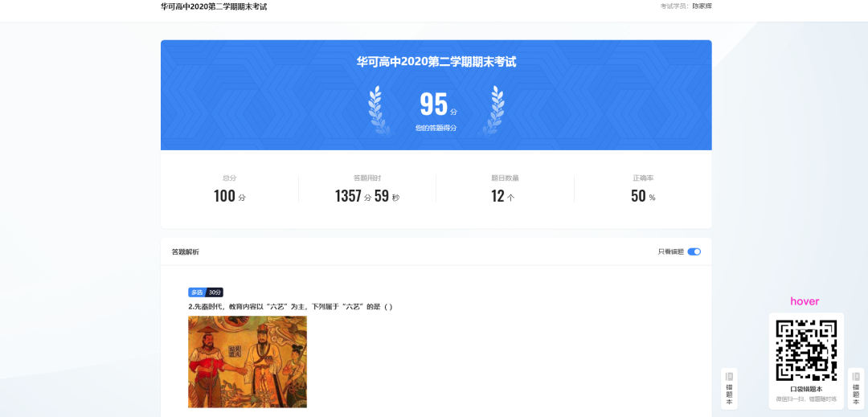The image size is (868, 417).
Task: Click the 95 分 score in the blue banner
Action: pos(436,105)
